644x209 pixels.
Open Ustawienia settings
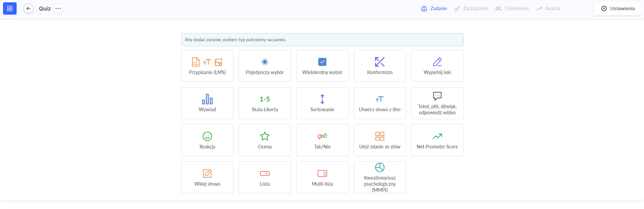(x=617, y=8)
